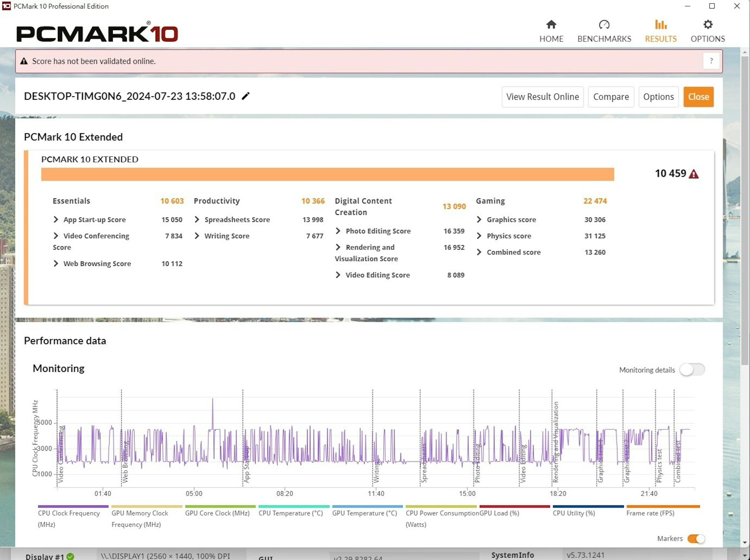
Task: Switch to BENCHMARKS tab
Action: [604, 31]
